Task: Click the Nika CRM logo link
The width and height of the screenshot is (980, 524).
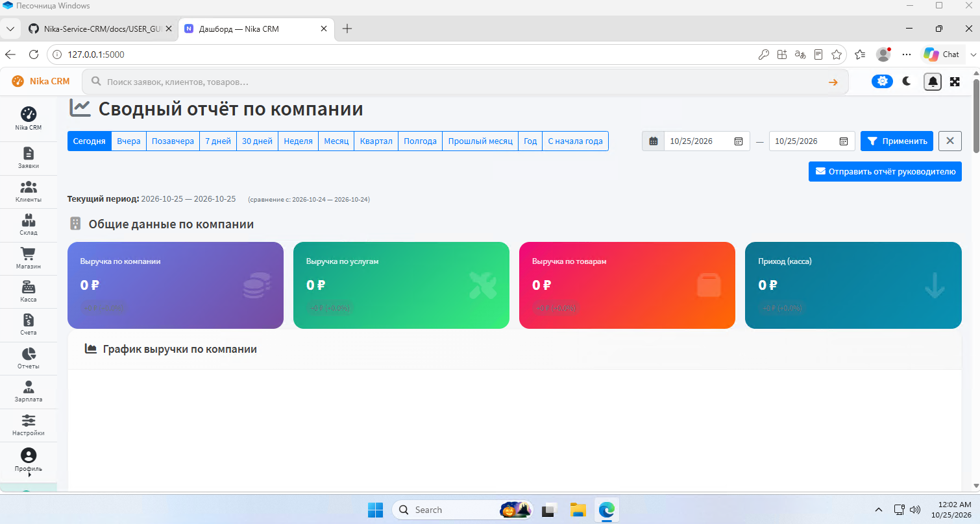Action: [x=41, y=82]
